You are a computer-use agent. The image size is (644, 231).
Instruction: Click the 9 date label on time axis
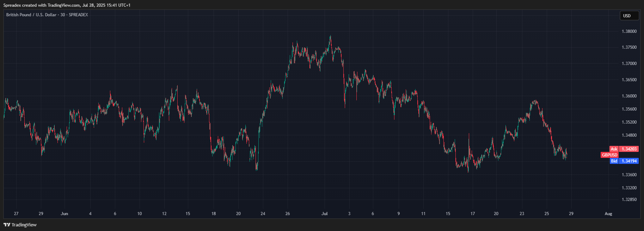(x=399, y=214)
